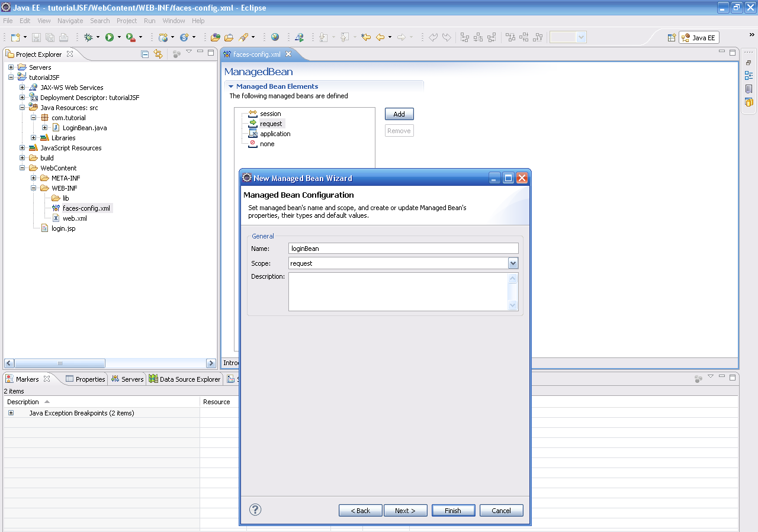Image resolution: width=758 pixels, height=532 pixels.
Task: Switch to the Properties tab
Action: click(x=85, y=379)
